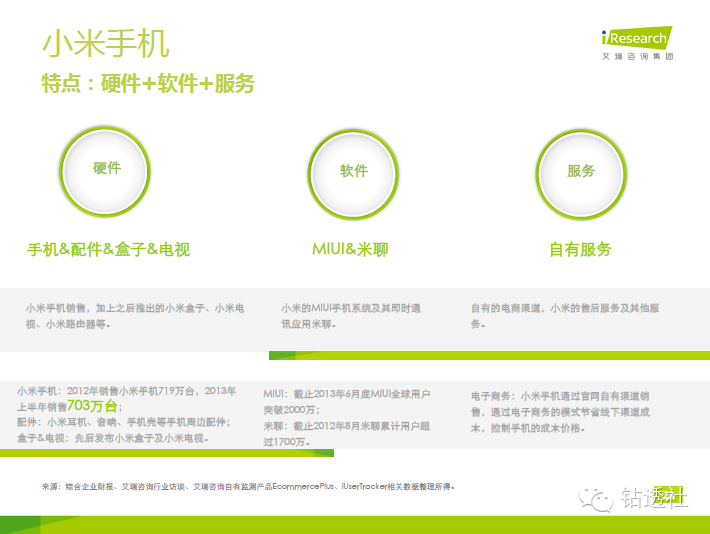The height and width of the screenshot is (534, 710).
Task: Click heading MIUI&米聊
Action: (350, 249)
